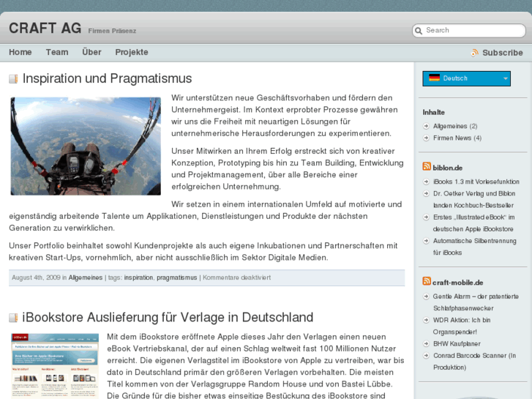Click the Firmen Präsenz tagline text
This screenshot has width=532, height=399.
click(112, 31)
